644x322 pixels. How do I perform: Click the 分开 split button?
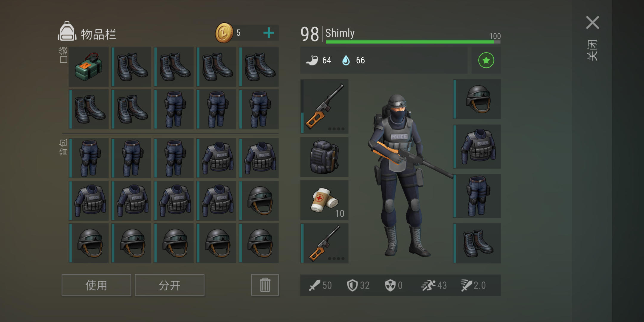click(x=170, y=285)
